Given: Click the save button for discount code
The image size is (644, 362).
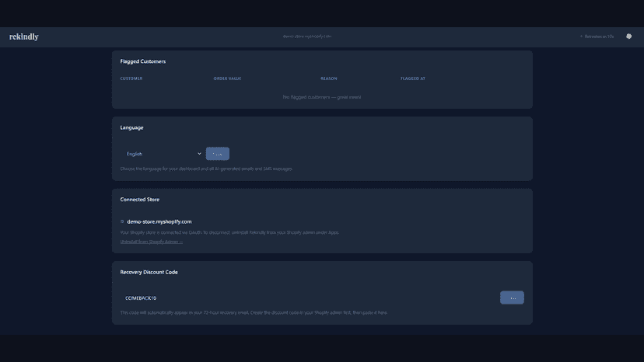Looking at the screenshot, I should [512, 298].
